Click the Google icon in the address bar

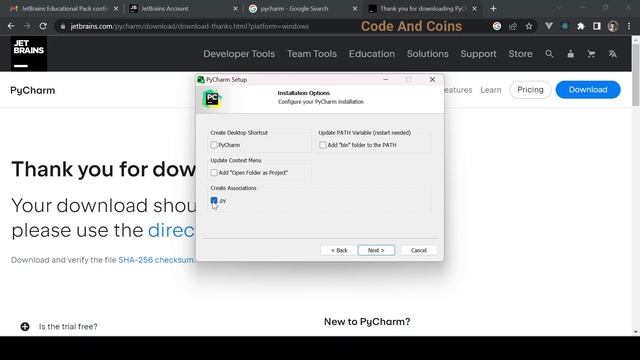pos(497,26)
